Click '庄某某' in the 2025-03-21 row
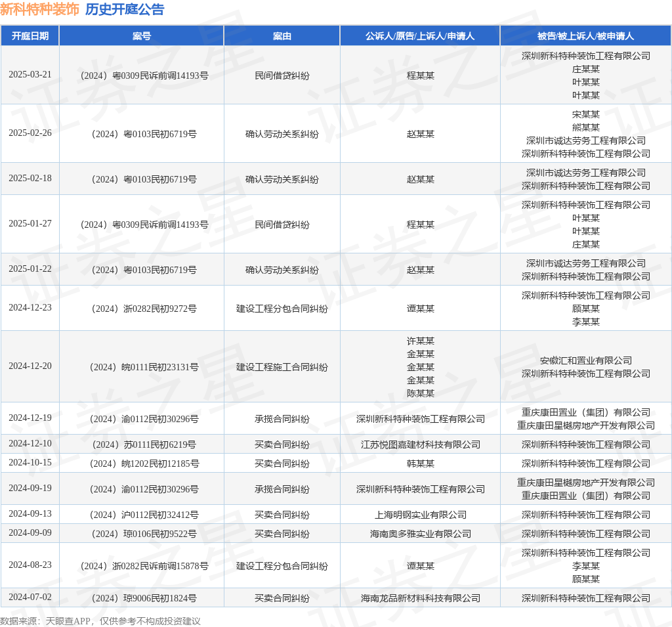 click(x=586, y=69)
